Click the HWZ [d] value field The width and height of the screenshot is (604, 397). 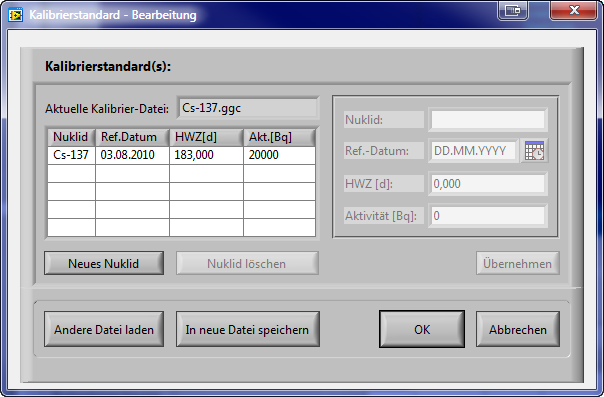[488, 184]
